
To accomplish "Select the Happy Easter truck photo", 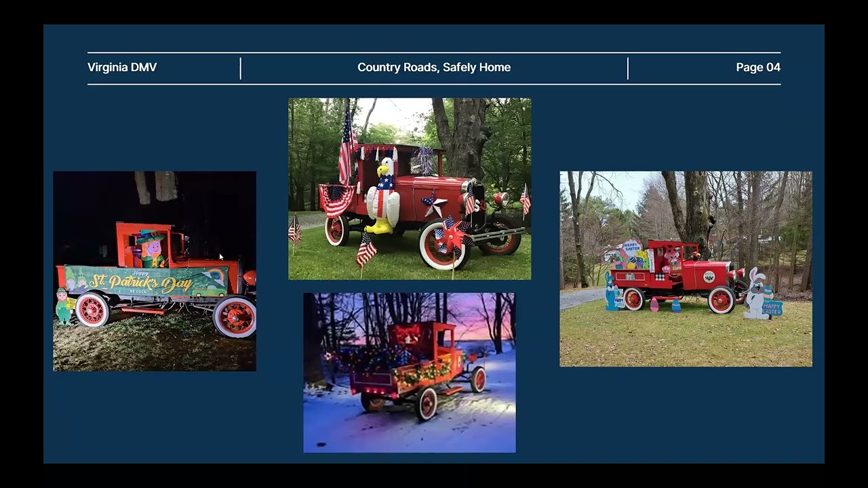I will [x=686, y=269].
